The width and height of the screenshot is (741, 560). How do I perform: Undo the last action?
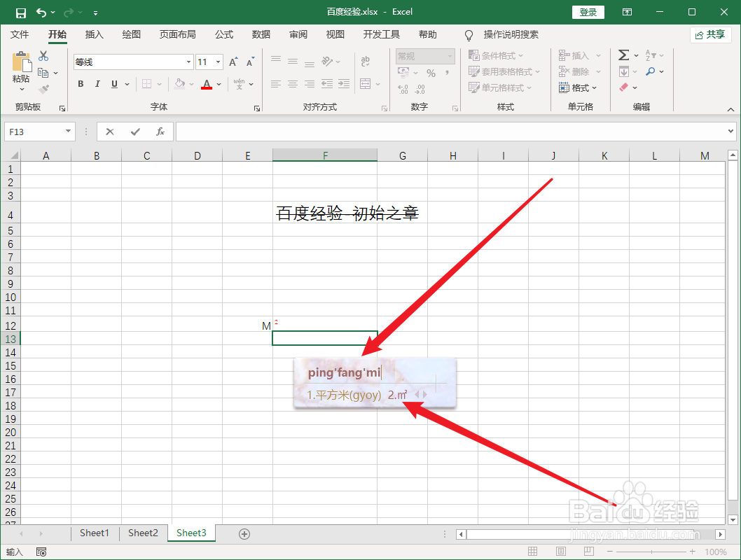(x=41, y=13)
